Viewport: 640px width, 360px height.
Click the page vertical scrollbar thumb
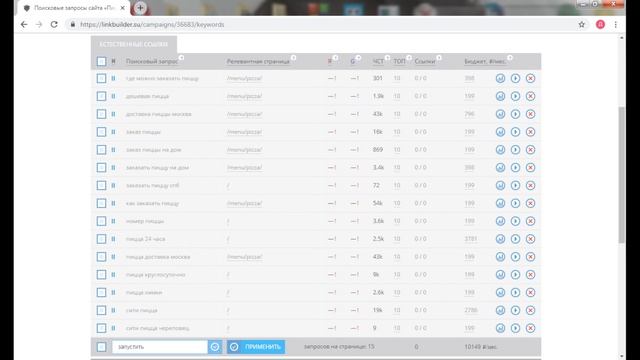click(622, 175)
